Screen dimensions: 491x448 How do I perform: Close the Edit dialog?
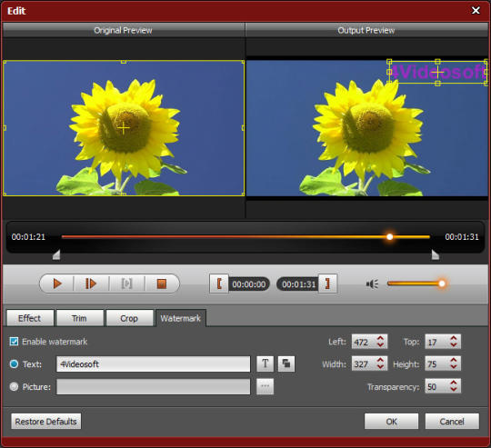(476, 11)
